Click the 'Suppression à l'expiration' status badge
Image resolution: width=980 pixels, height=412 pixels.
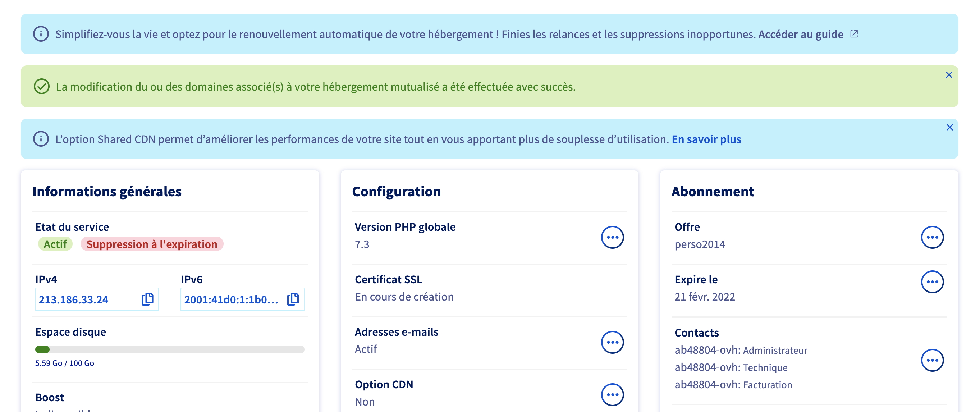(152, 244)
